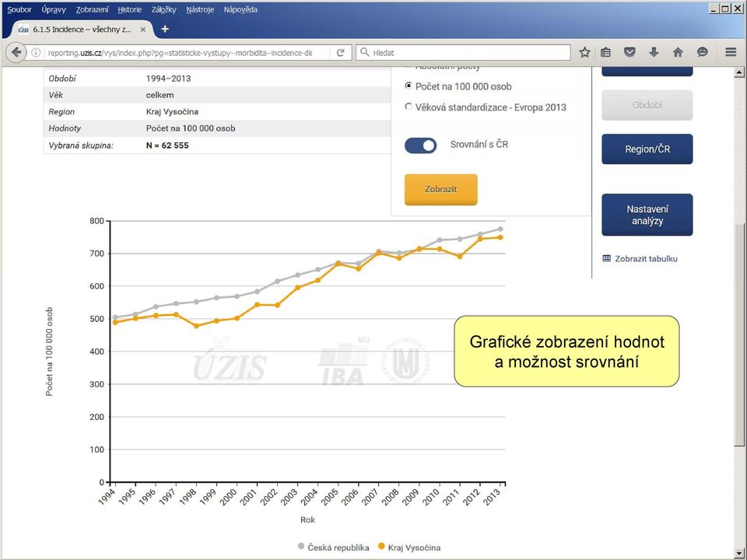Open the chat smiley icon
747x560 pixels.
coord(702,52)
